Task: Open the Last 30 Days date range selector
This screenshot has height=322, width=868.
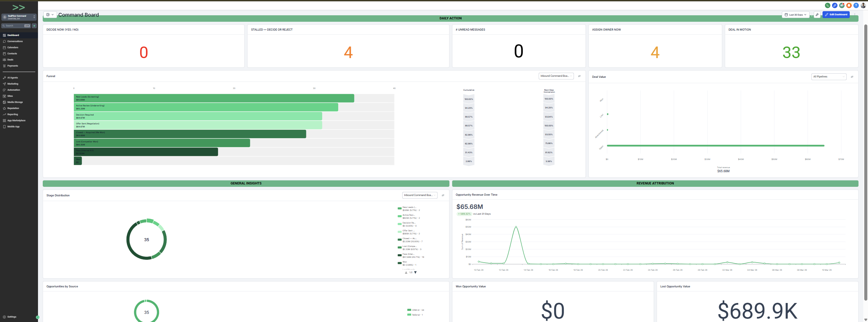Action: tap(796, 14)
